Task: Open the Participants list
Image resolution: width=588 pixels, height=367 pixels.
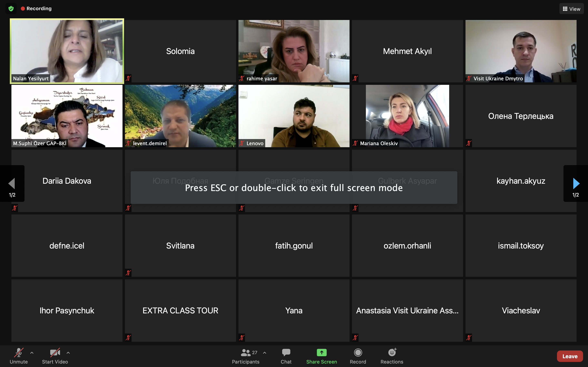Action: pos(245,356)
